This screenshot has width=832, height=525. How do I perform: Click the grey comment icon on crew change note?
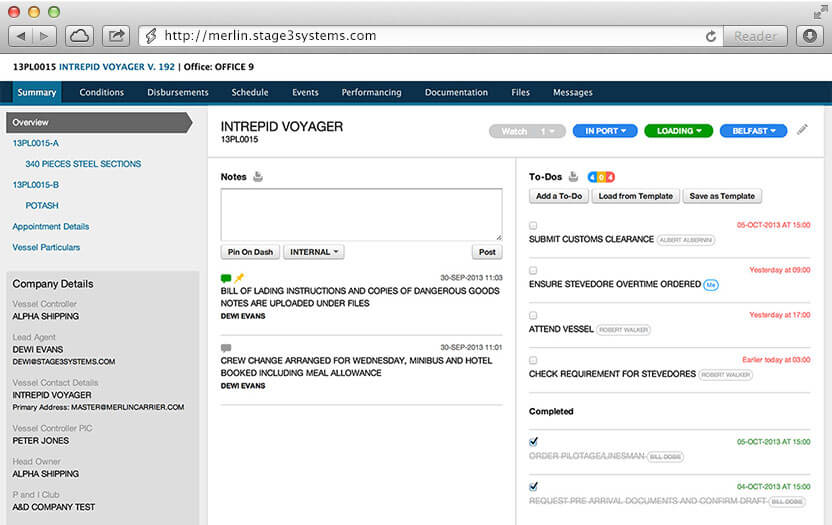(x=226, y=348)
